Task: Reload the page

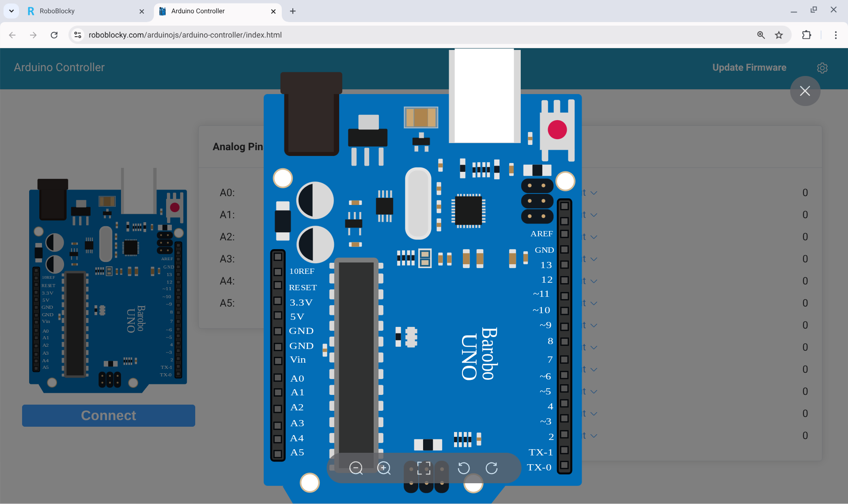Action: 54,35
